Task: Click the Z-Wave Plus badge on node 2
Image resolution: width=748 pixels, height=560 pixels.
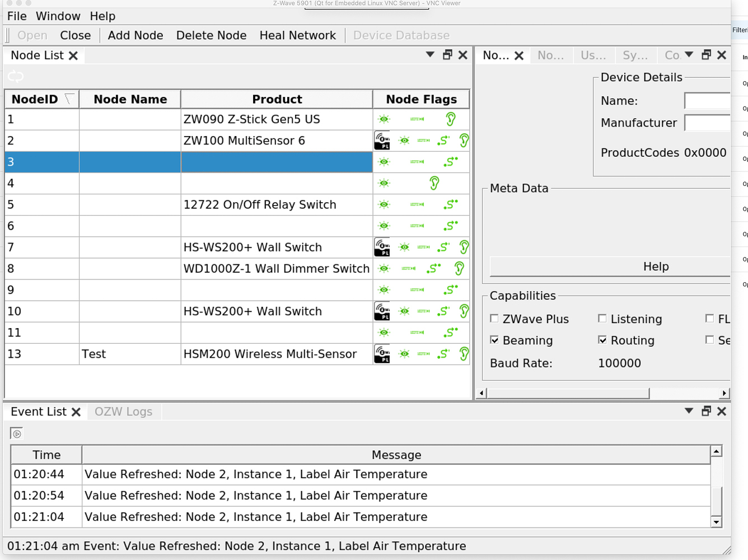Action: 381,141
